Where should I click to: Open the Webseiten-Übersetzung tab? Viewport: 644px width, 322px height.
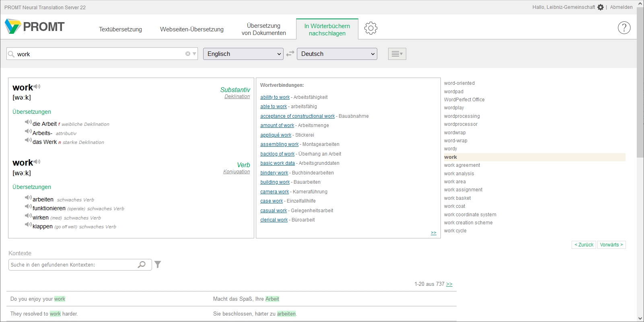click(191, 29)
